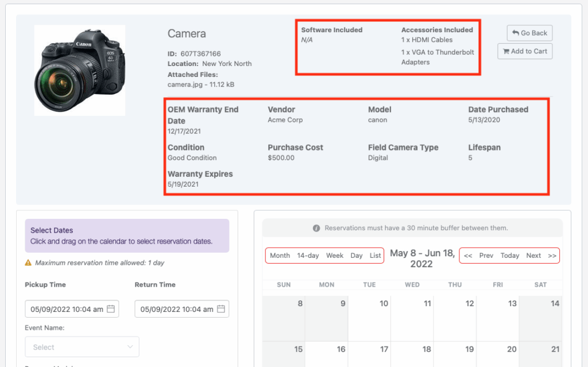This screenshot has height=367, width=588.
Task: Open the Day calendar view
Action: (x=357, y=256)
